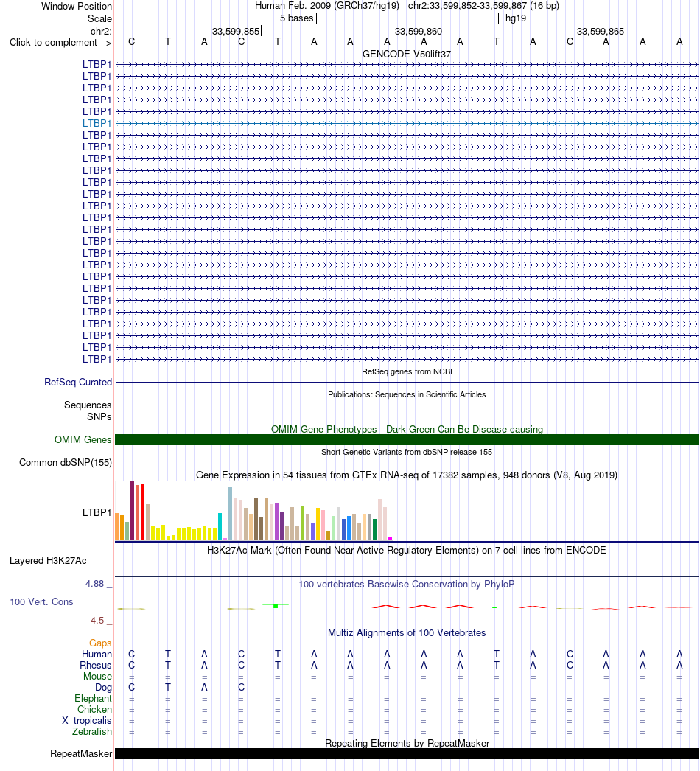This screenshot has height=771, width=700.
Task: Click the LTBP1 label beside the GTEx bar chart
Action: click(x=97, y=512)
